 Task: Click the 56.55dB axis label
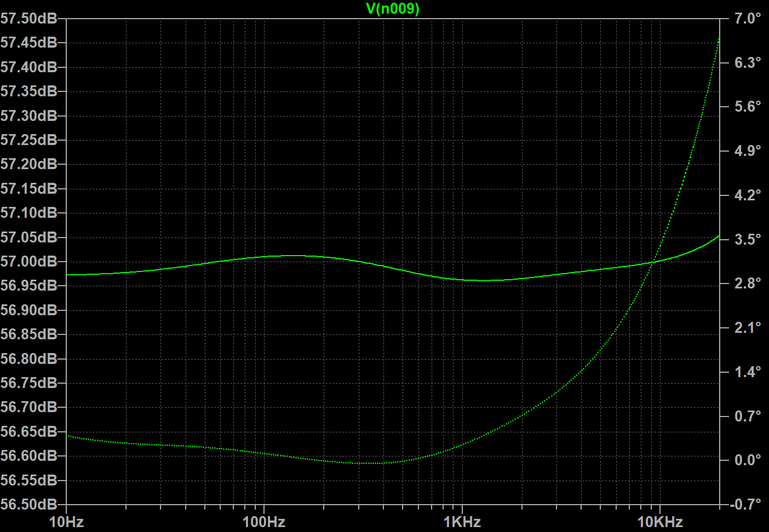pos(28,481)
